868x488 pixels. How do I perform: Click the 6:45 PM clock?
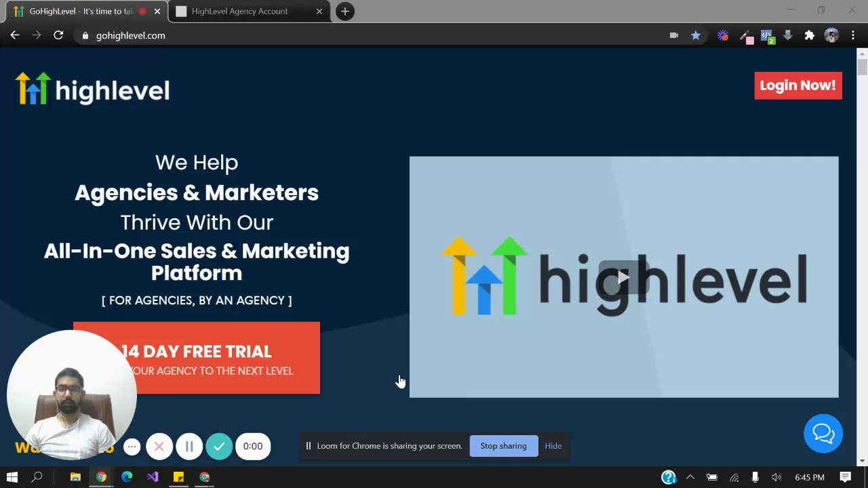(810, 477)
